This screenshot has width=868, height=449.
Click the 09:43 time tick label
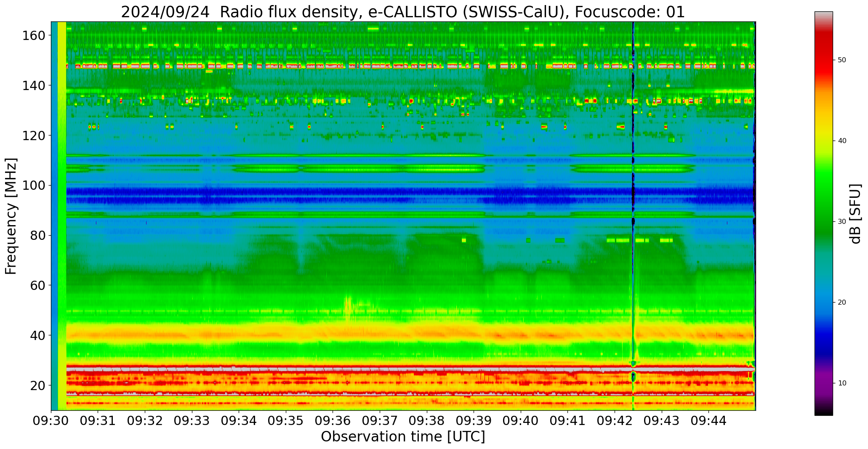pyautogui.click(x=661, y=420)
